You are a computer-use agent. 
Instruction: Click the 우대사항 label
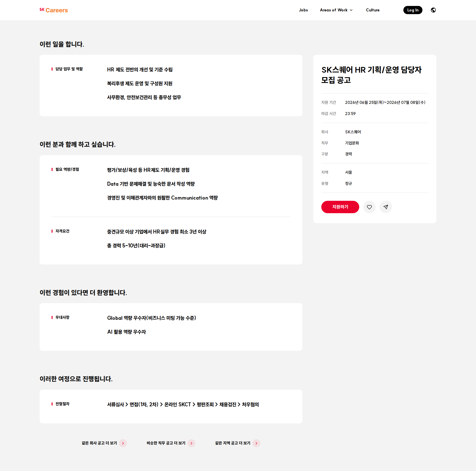tap(62, 317)
